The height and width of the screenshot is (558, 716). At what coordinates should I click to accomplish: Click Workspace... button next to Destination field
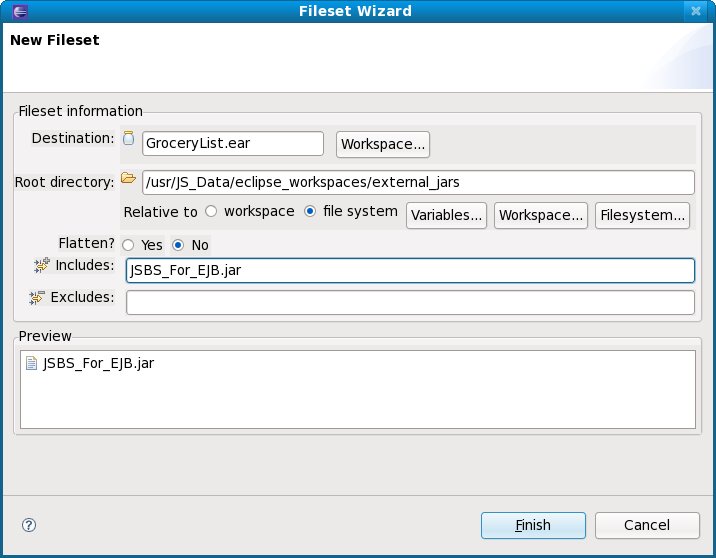(383, 144)
